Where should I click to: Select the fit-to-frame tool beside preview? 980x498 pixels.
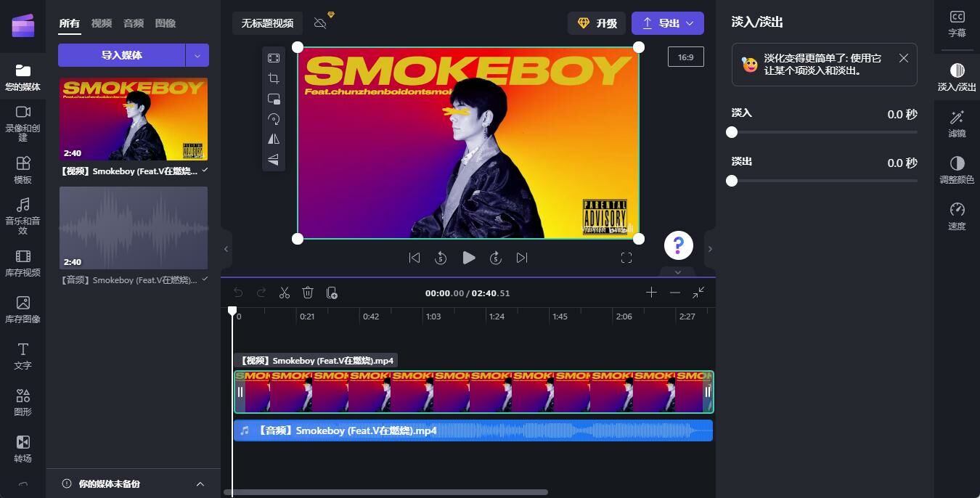(x=274, y=58)
